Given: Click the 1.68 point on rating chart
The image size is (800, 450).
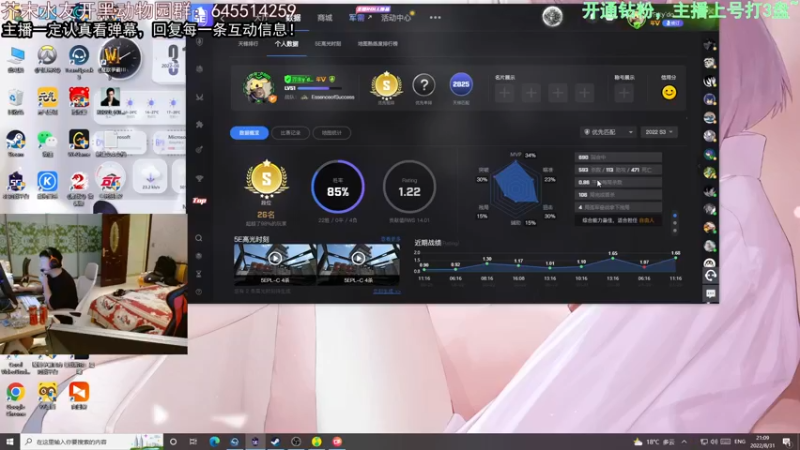Looking at the screenshot, I should (676, 258).
